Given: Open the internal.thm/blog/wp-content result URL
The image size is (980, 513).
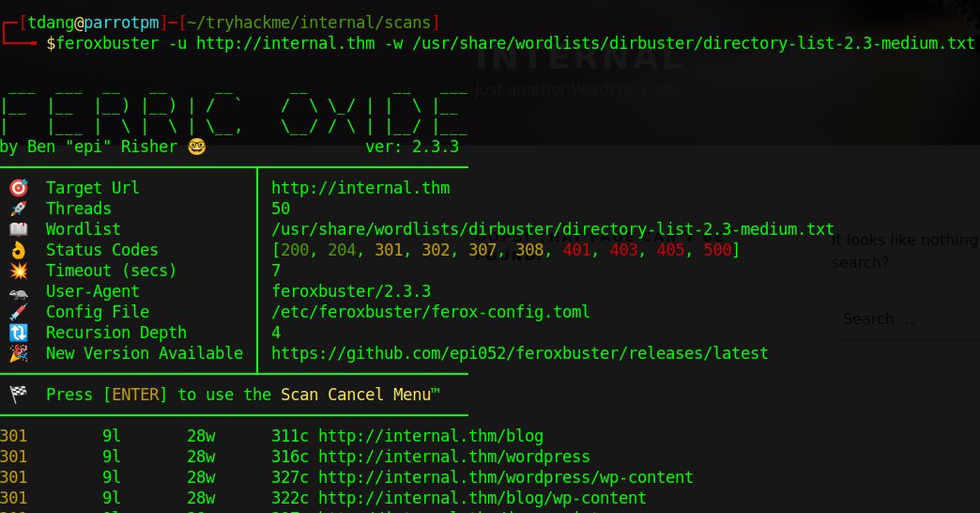Looking at the screenshot, I should 482,498.
